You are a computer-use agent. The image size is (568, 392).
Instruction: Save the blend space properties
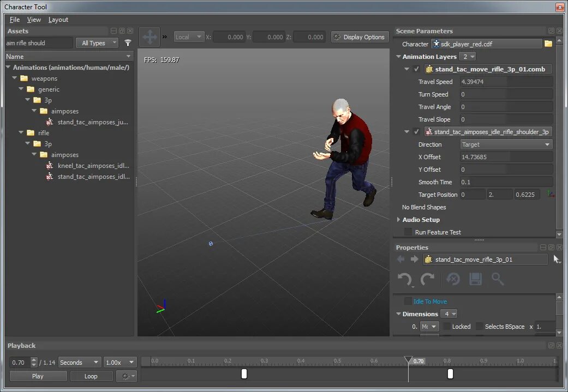pos(475,279)
